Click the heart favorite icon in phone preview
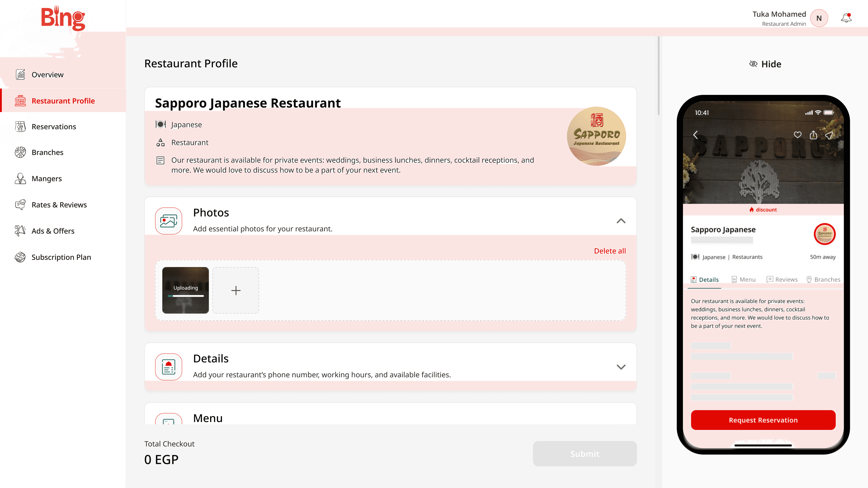This screenshot has height=488, width=868. coord(797,135)
